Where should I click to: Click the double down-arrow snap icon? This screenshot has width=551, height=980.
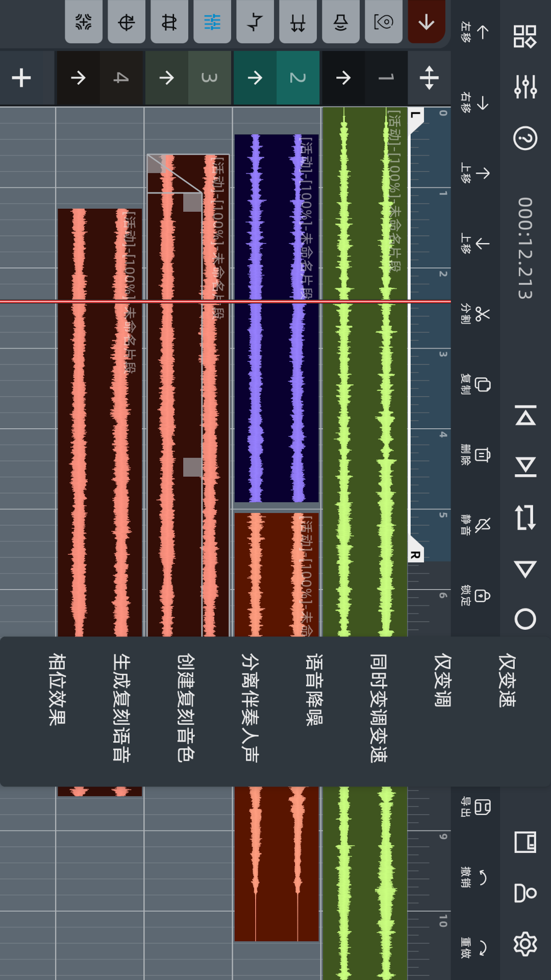[298, 22]
